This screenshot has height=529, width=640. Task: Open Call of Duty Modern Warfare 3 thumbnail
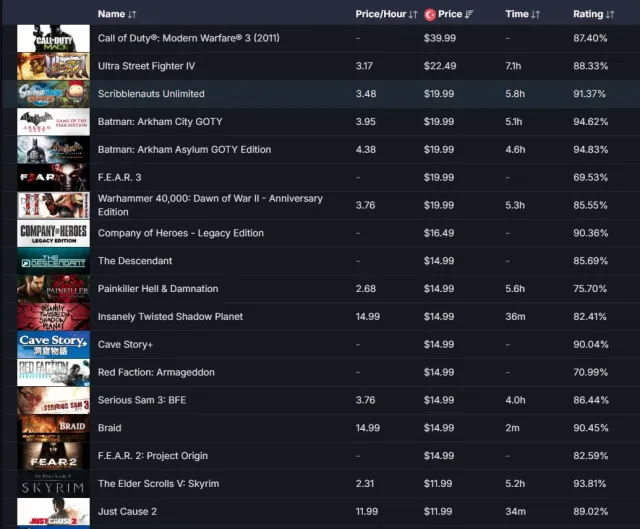[x=53, y=38]
